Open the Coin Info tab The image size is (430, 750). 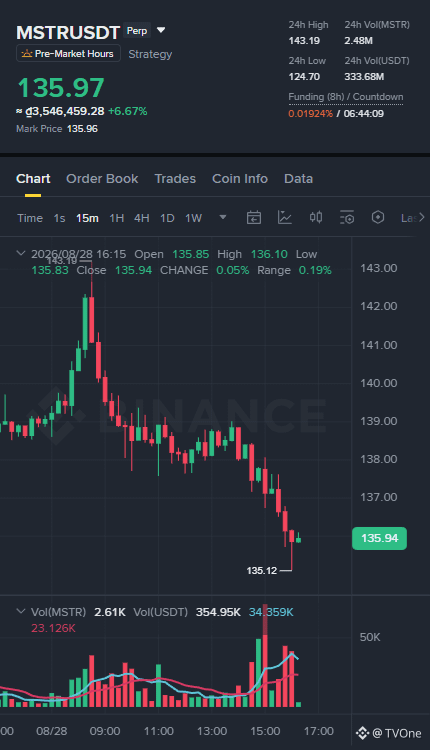240,178
